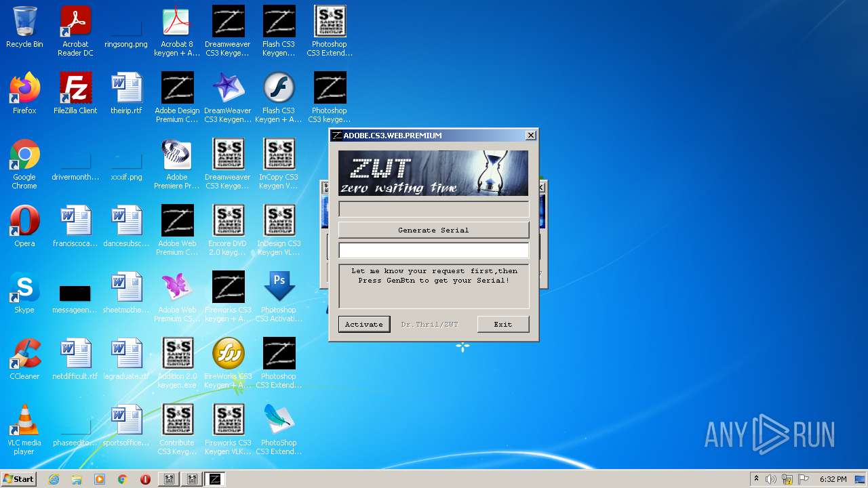Viewport: 868px width, 488px height.
Task: Open Windows Media Player from taskbar
Action: point(100,479)
